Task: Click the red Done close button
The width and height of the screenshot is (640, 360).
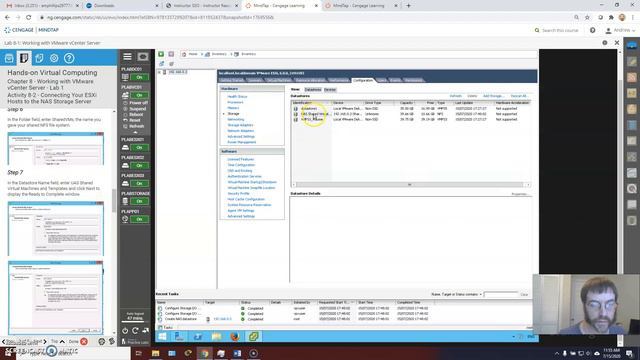Action: click(x=84, y=341)
